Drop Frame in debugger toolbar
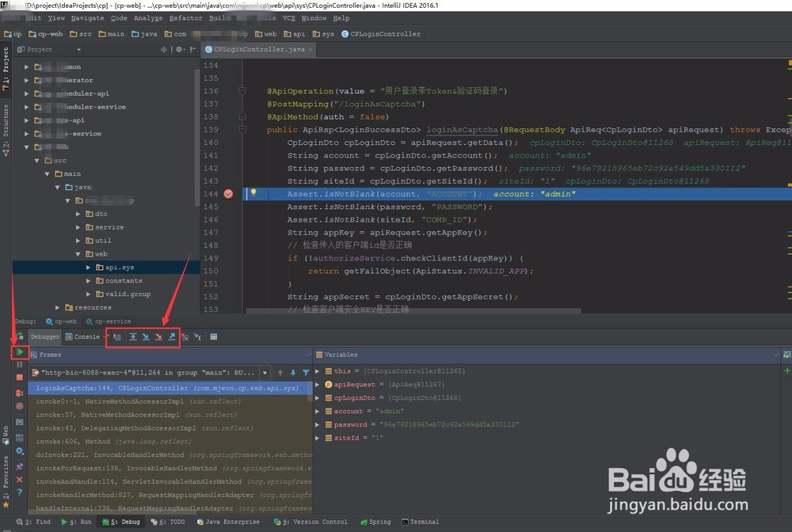 click(x=185, y=336)
